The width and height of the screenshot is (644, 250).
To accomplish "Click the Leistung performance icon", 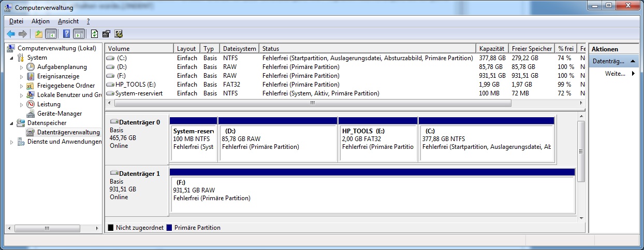I will coord(31,104).
